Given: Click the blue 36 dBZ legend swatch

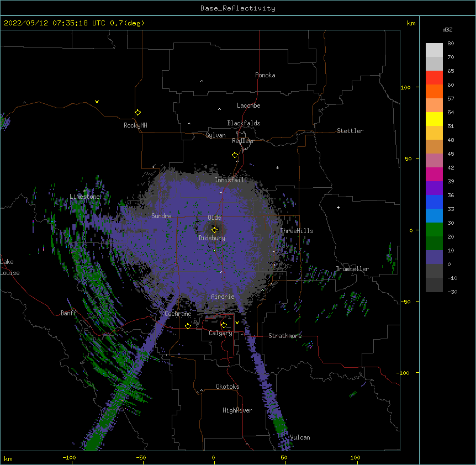Looking at the screenshot, I should (x=434, y=202).
